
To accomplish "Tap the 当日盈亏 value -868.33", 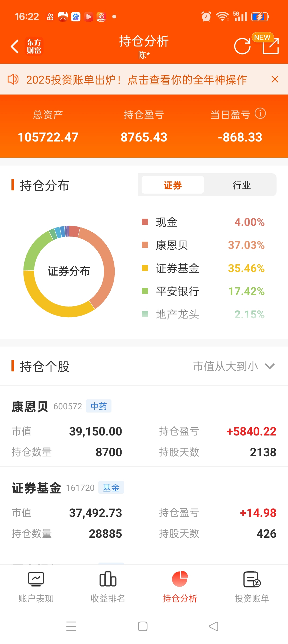I will tap(240, 137).
